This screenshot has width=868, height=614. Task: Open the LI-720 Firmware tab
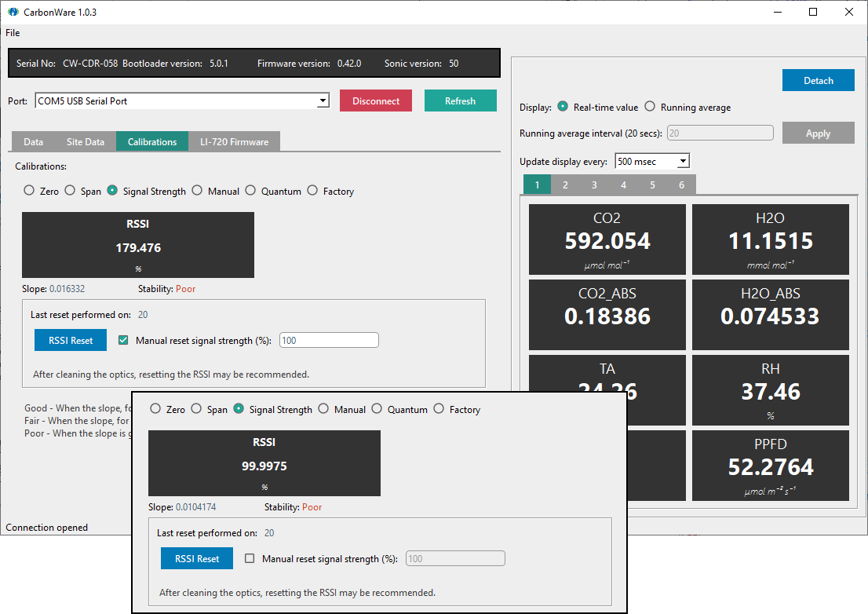[x=234, y=142]
